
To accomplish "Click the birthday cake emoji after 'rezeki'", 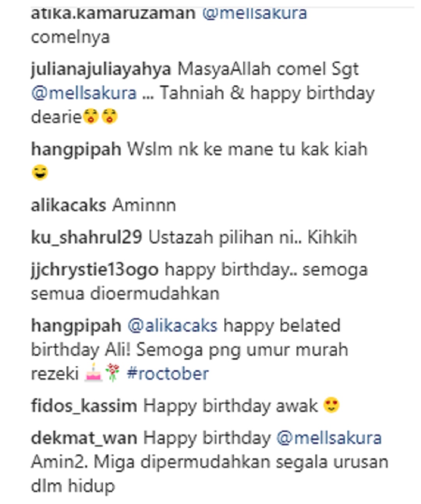I will pos(93,373).
